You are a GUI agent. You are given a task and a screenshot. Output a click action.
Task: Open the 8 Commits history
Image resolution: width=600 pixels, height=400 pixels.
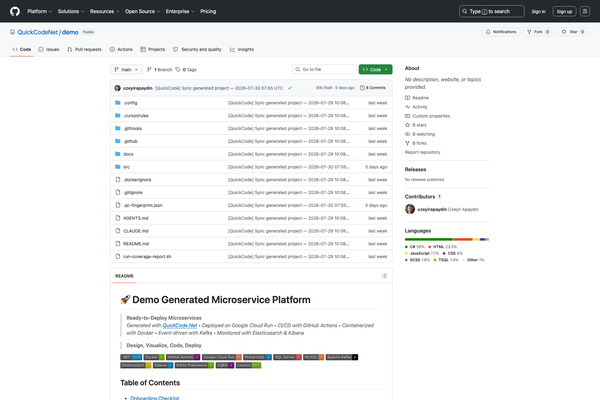pyautogui.click(x=373, y=88)
